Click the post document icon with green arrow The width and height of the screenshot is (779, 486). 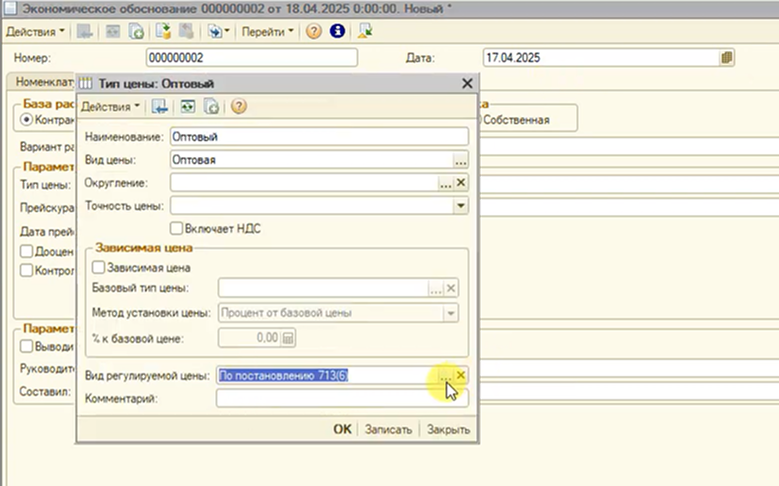point(163,32)
